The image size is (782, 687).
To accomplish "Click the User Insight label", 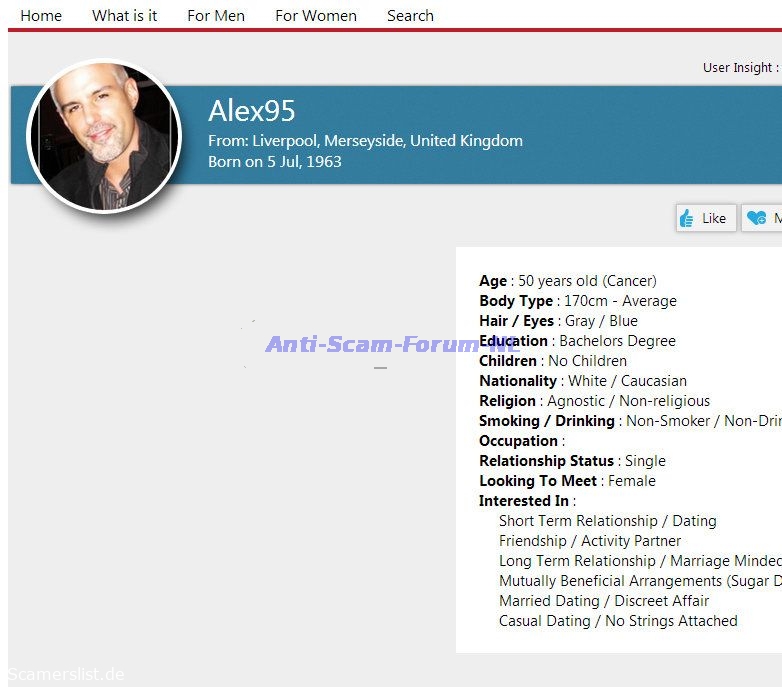I will tap(739, 68).
